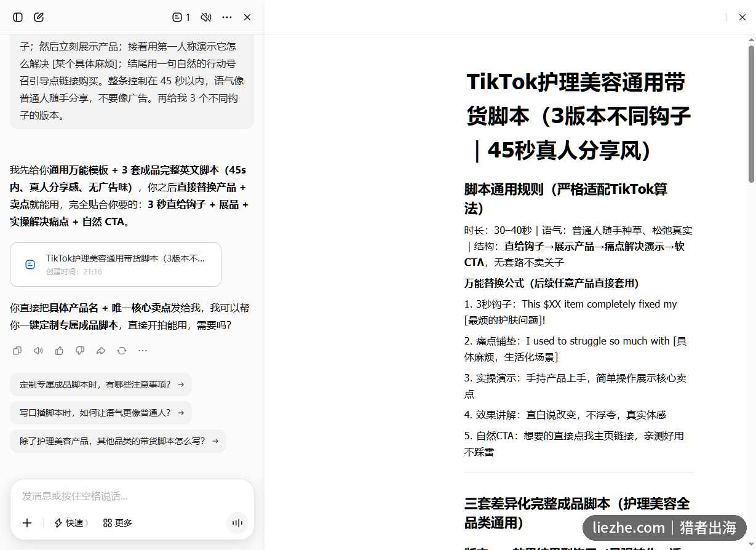Open the 快速 mode selector
This screenshot has width=756, height=550.
pos(71,523)
